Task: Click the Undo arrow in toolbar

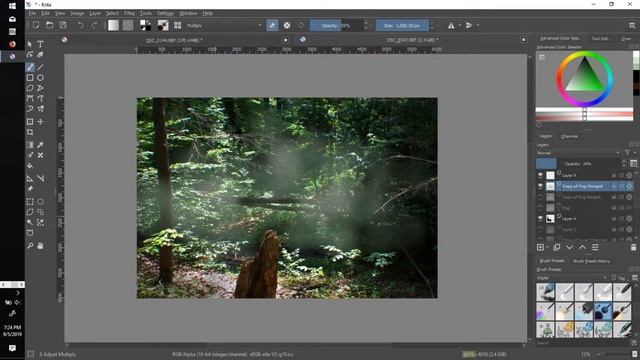Action: [81, 25]
